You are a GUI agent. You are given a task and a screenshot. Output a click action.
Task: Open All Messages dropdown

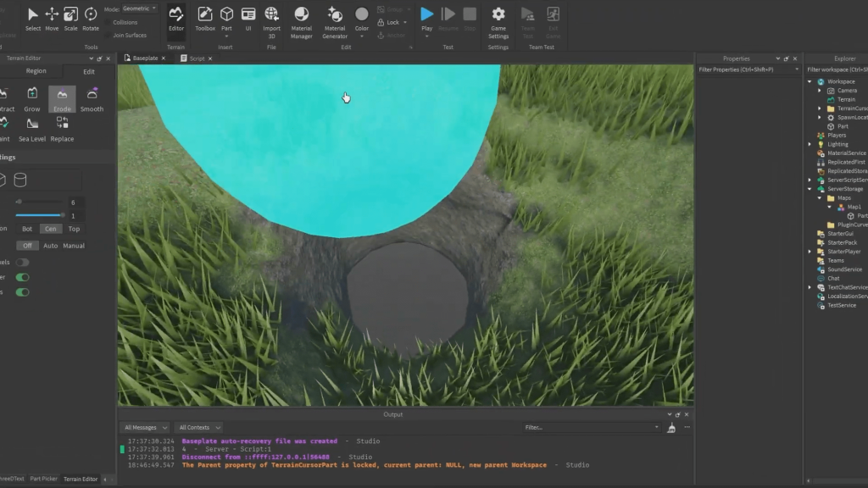pos(146,427)
